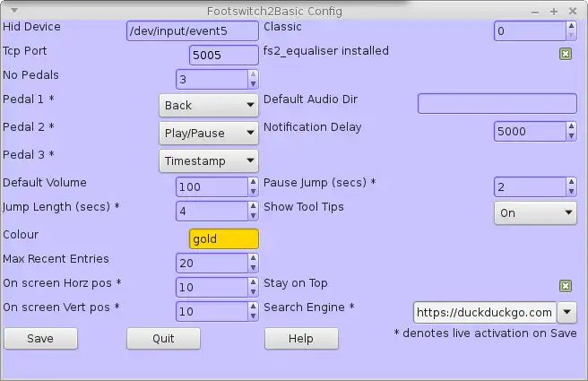The height and width of the screenshot is (381, 588).
Task: Increase the No Pedals value
Action: (x=253, y=74)
